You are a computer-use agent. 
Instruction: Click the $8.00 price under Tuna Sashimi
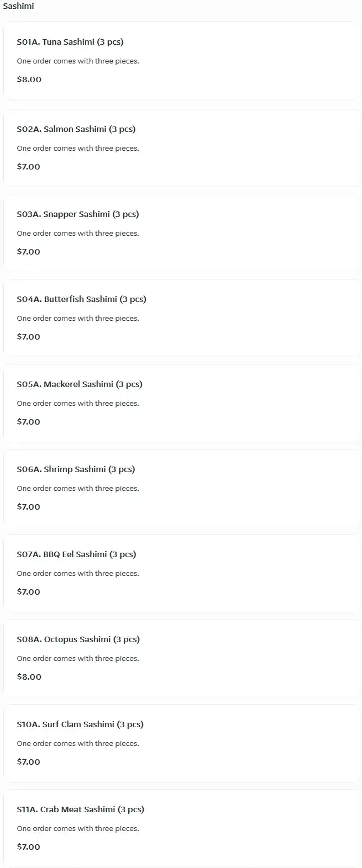[29, 80]
